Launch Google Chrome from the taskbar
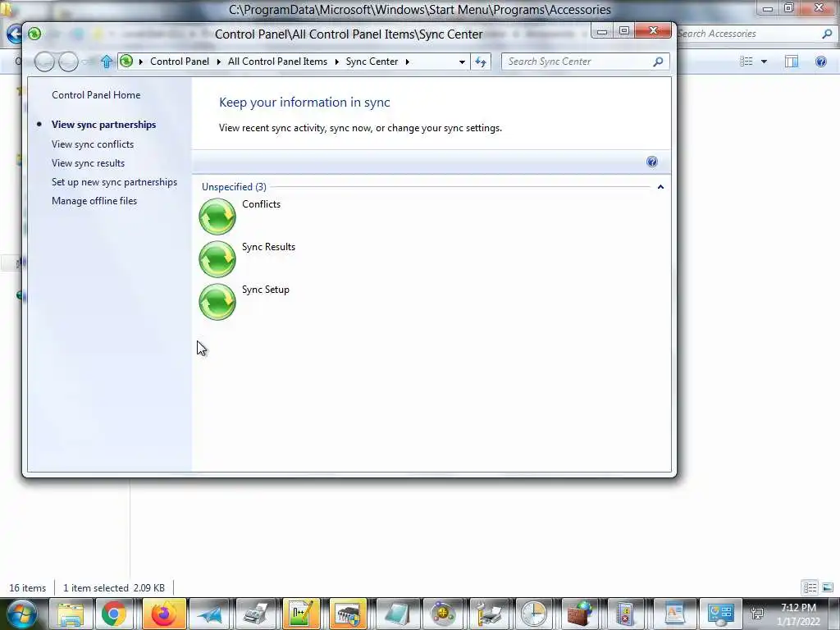Image resolution: width=840 pixels, height=630 pixels. click(x=114, y=614)
